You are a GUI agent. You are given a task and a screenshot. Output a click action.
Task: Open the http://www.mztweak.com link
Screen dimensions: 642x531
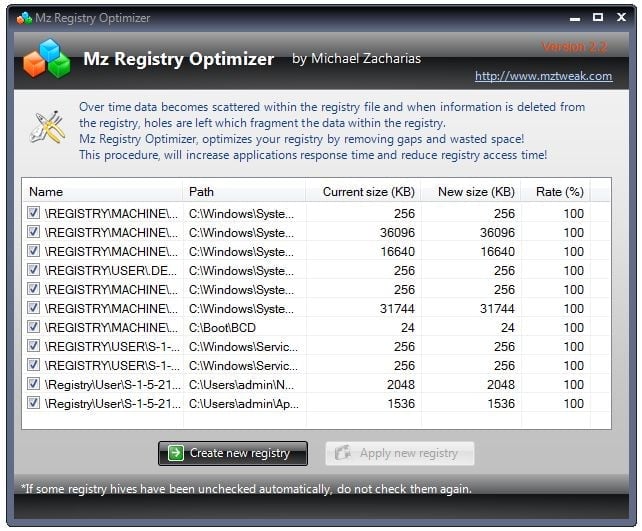[x=543, y=76]
